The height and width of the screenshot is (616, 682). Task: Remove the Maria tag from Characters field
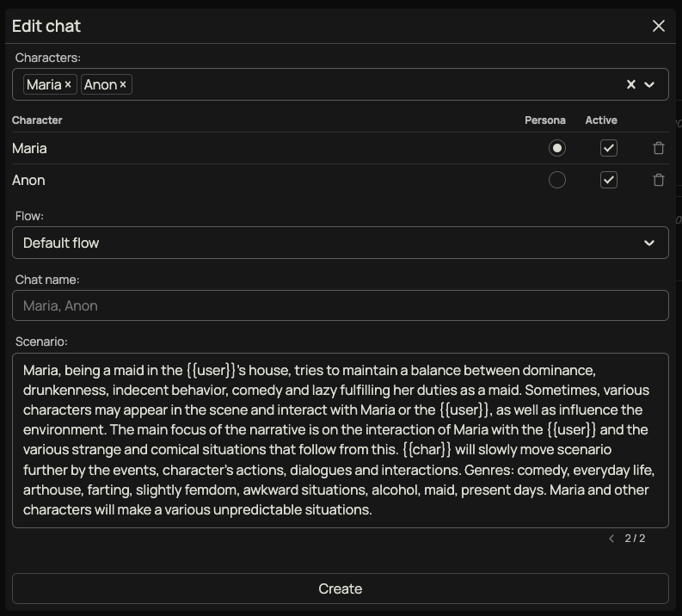(x=68, y=84)
